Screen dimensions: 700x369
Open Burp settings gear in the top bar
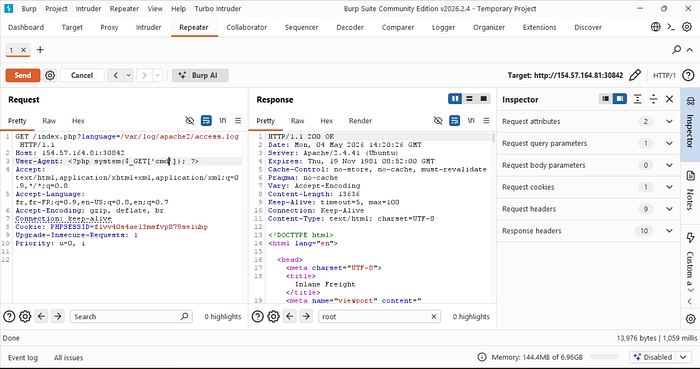pyautogui.click(x=687, y=27)
